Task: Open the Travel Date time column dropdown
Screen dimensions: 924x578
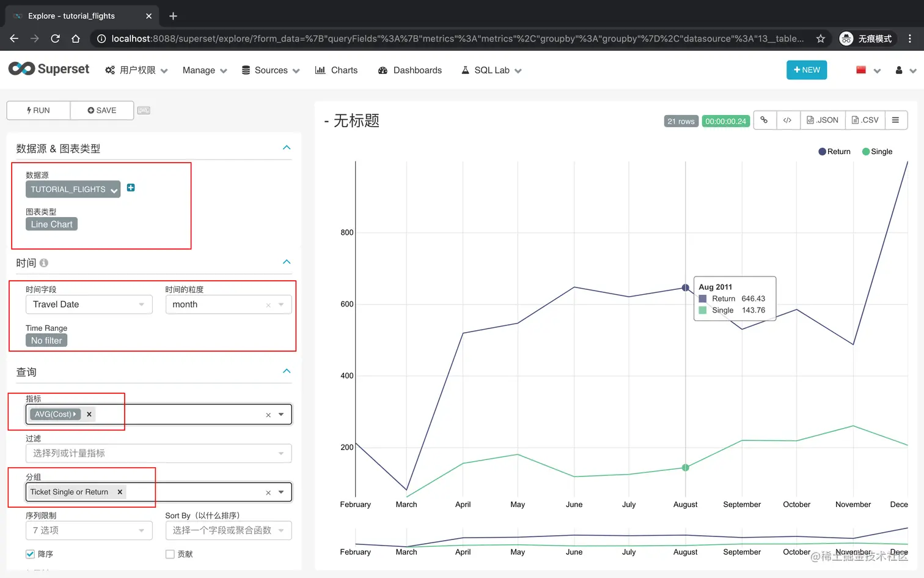Action: point(89,305)
